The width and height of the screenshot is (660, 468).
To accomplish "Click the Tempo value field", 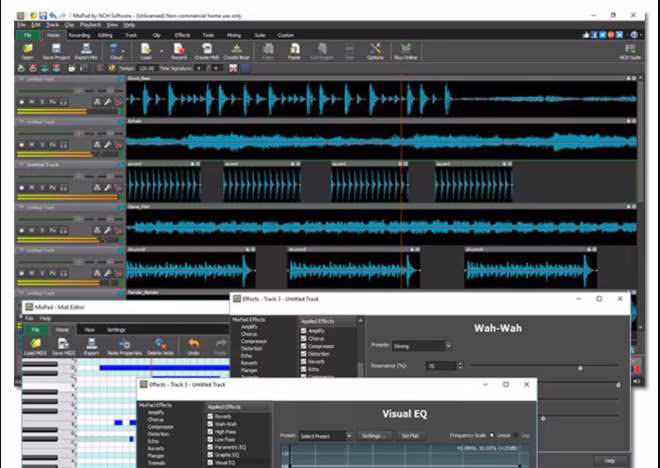I will point(147,68).
